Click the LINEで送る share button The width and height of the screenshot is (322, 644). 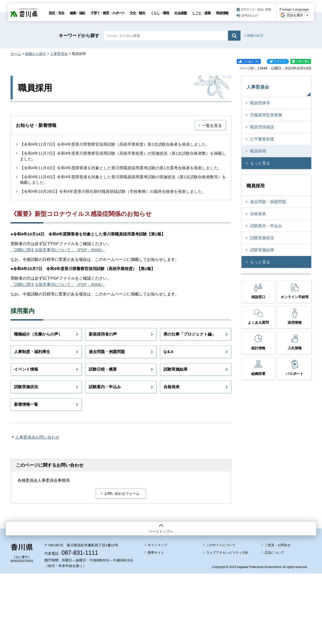pos(300,61)
